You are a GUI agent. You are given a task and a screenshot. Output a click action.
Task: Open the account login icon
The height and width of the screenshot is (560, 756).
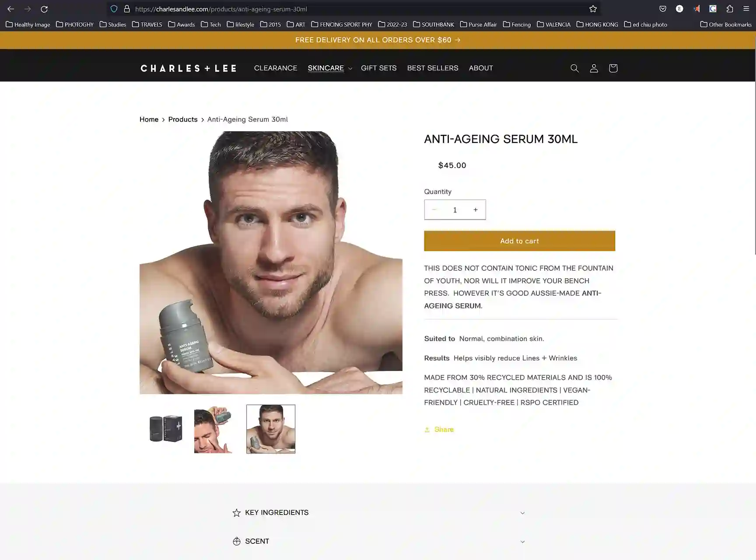coord(594,68)
